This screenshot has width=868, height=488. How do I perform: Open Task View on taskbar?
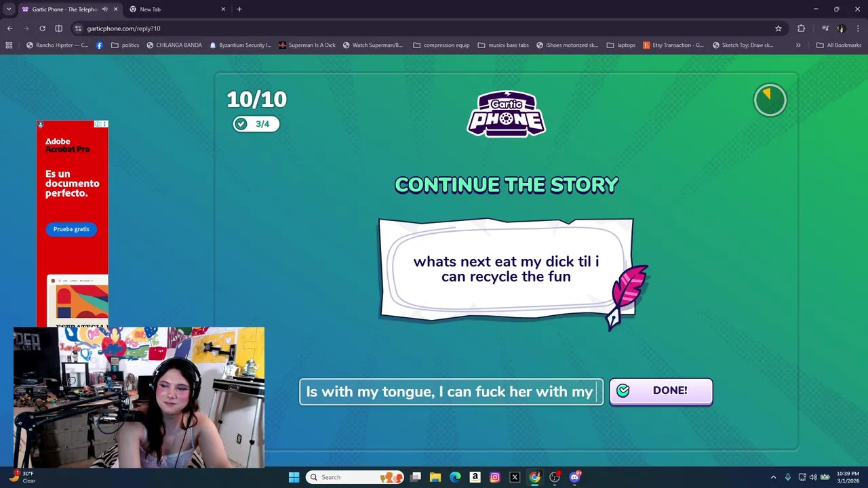click(x=416, y=477)
